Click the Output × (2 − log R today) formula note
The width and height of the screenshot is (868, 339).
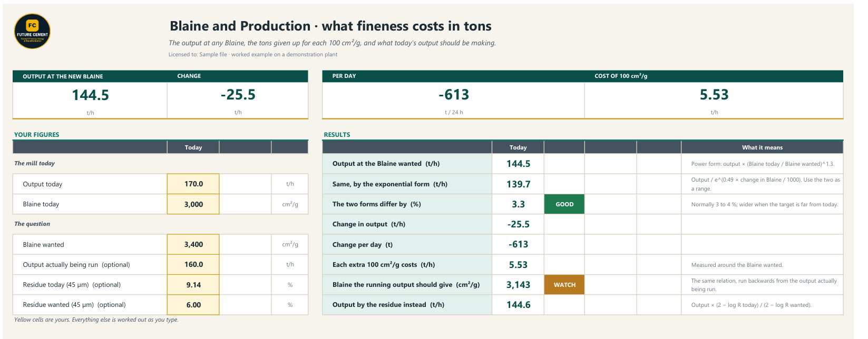[x=751, y=305]
